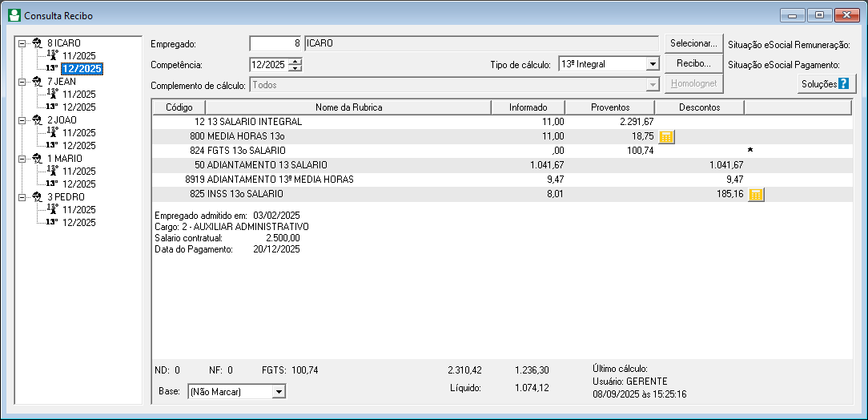Click the Proventos column header

609,107
